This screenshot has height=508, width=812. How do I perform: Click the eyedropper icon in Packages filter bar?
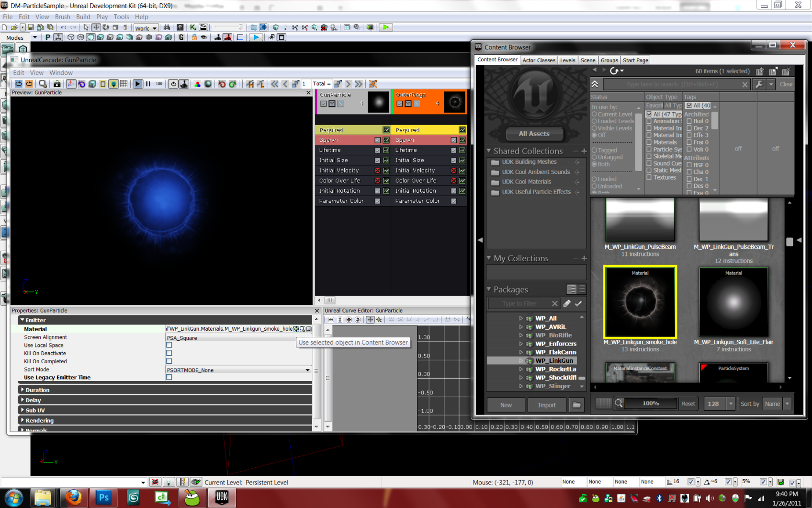coord(567,303)
